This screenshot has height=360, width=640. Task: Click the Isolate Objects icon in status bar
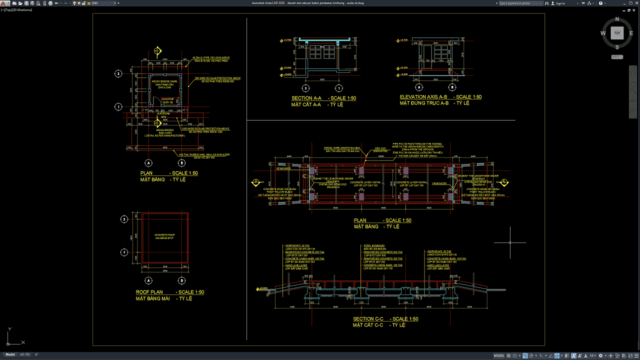617,356
